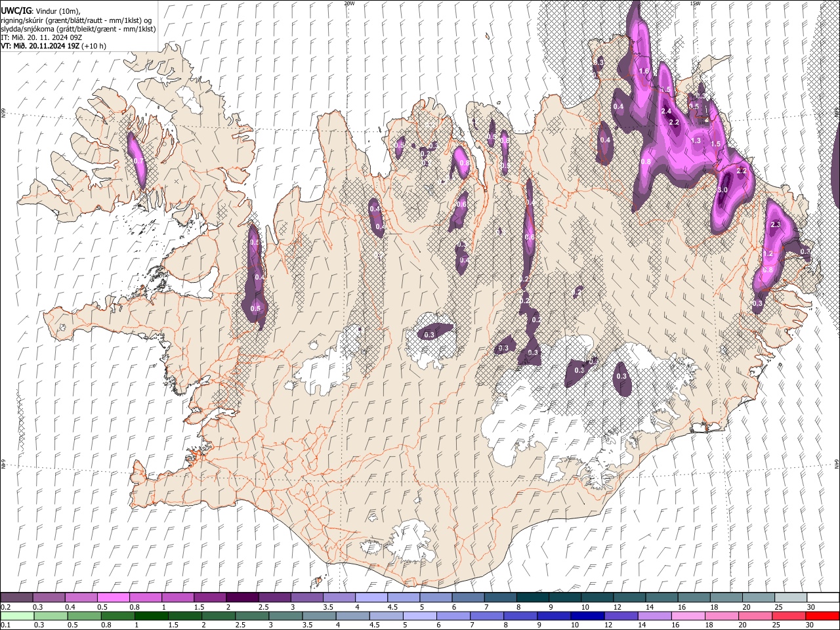Click the "0.7" value in the Westfjords
Screen dimensions: 840x630
point(138,161)
